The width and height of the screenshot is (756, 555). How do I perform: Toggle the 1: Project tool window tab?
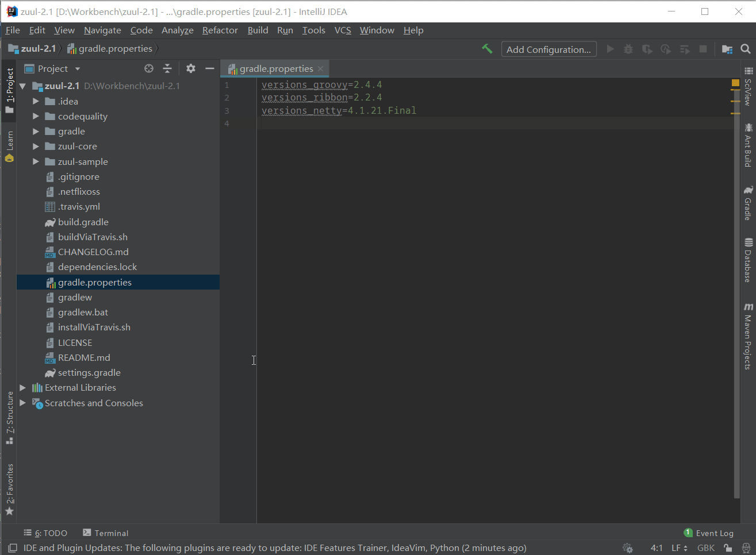click(9, 91)
